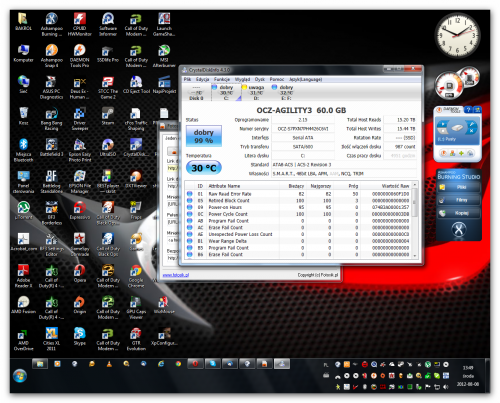500x403 pixels.
Task: Select the µTorrent desktop icon
Action: pyautogui.click(x=23, y=210)
